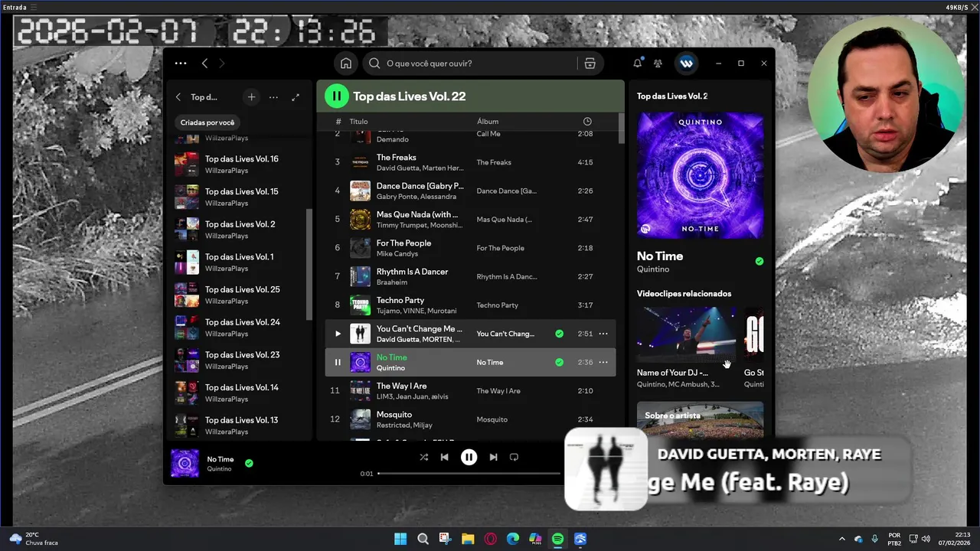The width and height of the screenshot is (980, 551).
Task: Open more options for You Can't Change Me
Action: [x=603, y=334]
